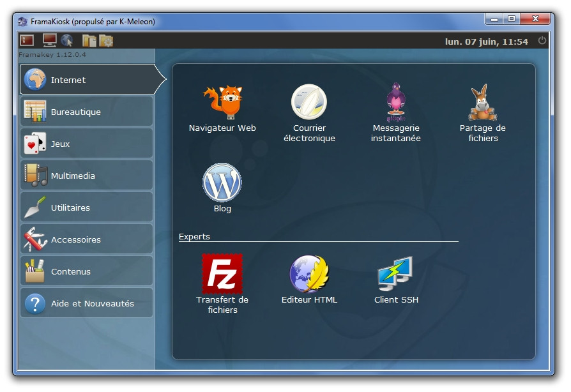Open the Jeux category
The image size is (571, 392).
[x=86, y=144]
